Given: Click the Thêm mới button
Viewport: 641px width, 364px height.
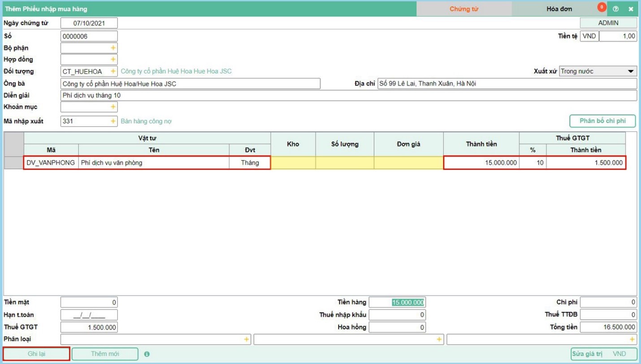Looking at the screenshot, I should (105, 354).
